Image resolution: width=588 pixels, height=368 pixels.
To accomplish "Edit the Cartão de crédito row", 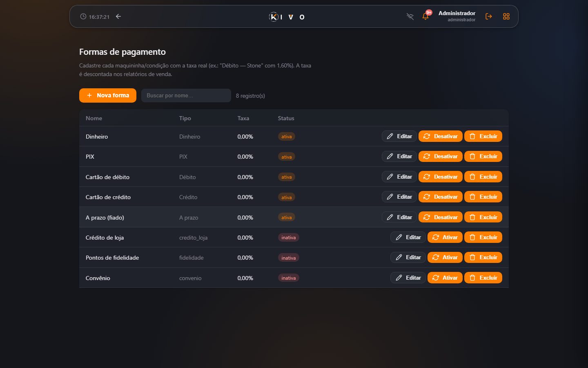I will 399,197.
